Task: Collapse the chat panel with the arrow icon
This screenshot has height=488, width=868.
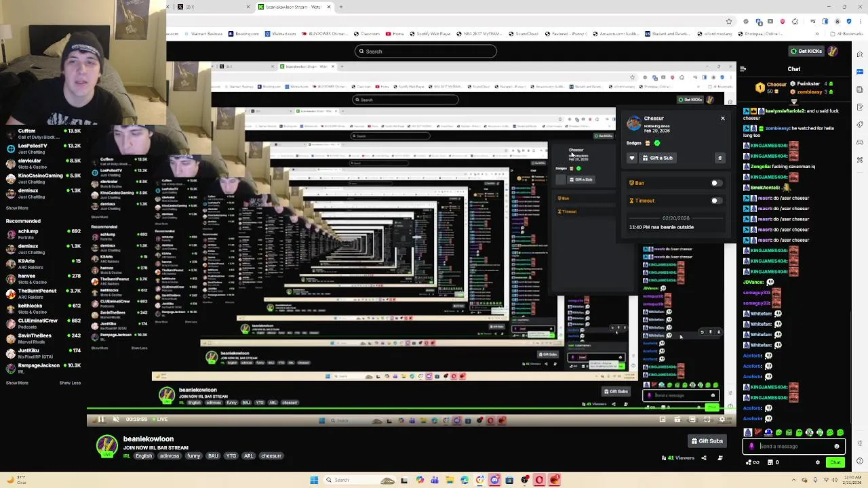Action: 743,68
